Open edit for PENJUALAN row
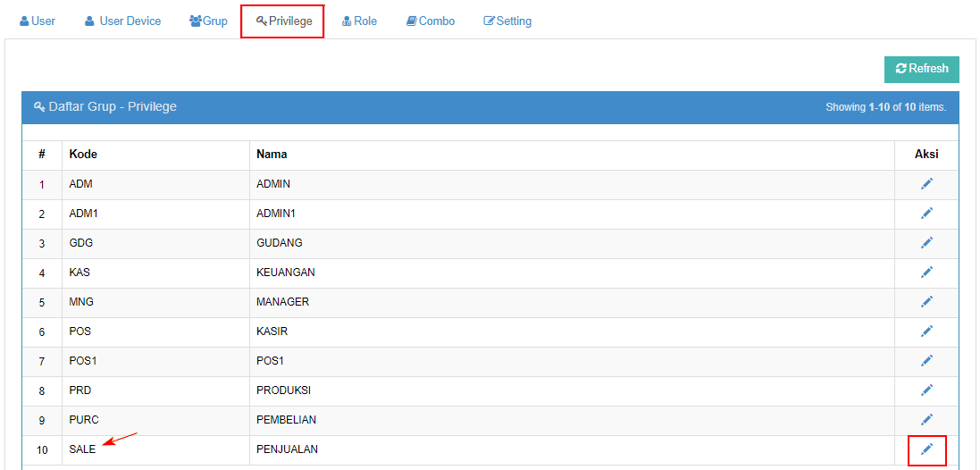 pos(926,449)
